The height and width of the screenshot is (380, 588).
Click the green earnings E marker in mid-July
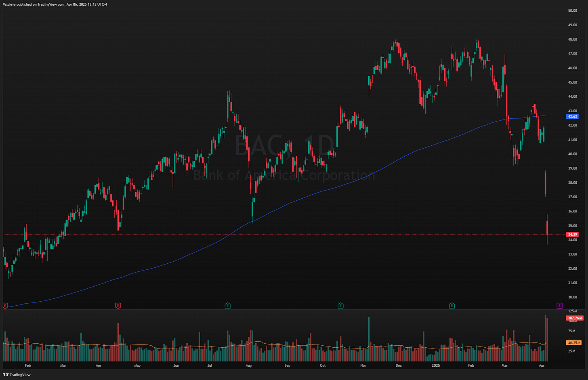point(227,306)
